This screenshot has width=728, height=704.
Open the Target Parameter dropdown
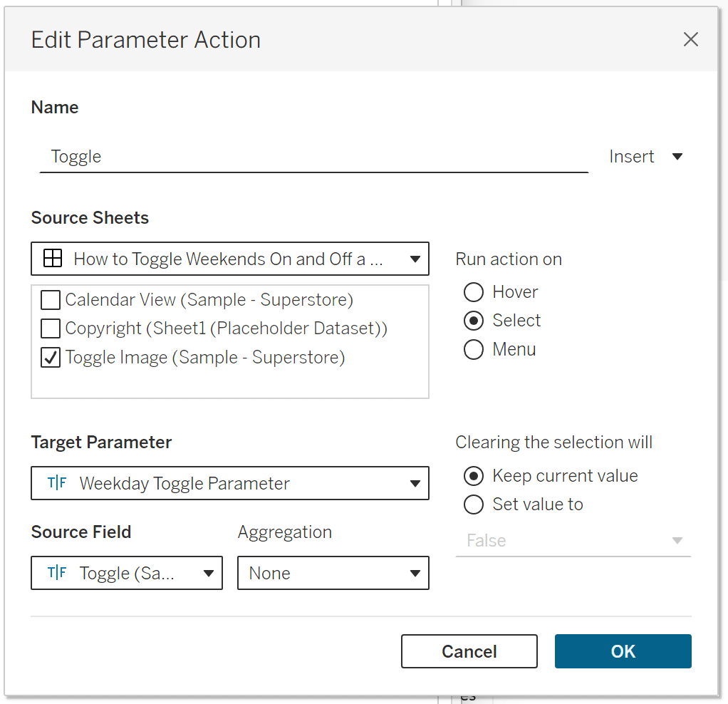click(x=230, y=483)
